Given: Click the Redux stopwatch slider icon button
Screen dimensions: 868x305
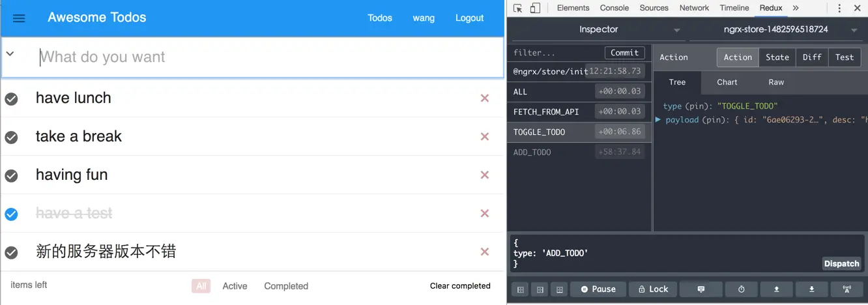Looking at the screenshot, I should [742, 289].
